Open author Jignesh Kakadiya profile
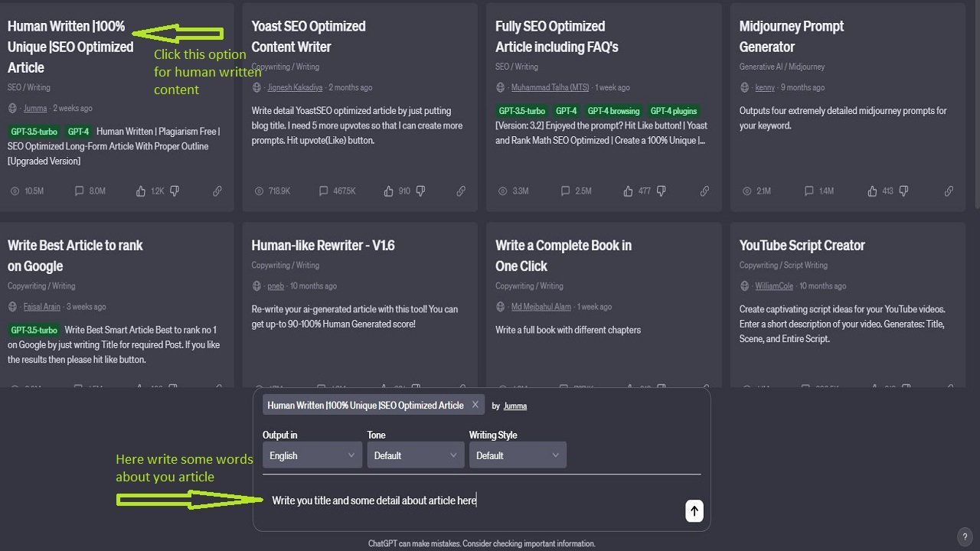This screenshot has width=980, height=551. [x=296, y=87]
